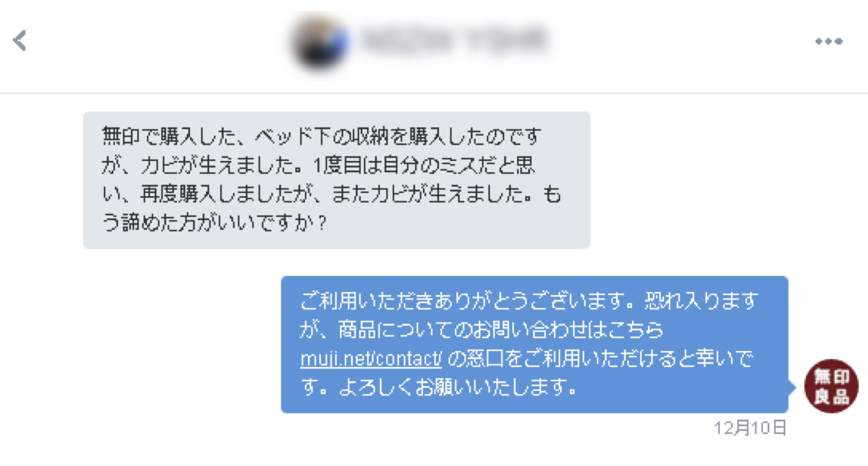Viewport: 868px width, 466px height.
Task: Click the text カビが生えました。1度目は自分のミス
Action: pyautogui.click(x=338, y=165)
